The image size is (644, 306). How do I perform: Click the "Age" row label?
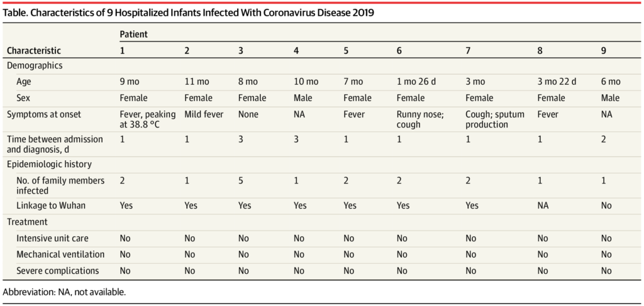25,82
